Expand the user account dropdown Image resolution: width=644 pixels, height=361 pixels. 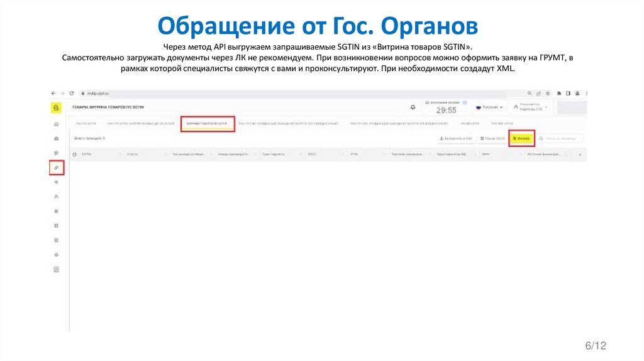pyautogui.click(x=531, y=107)
